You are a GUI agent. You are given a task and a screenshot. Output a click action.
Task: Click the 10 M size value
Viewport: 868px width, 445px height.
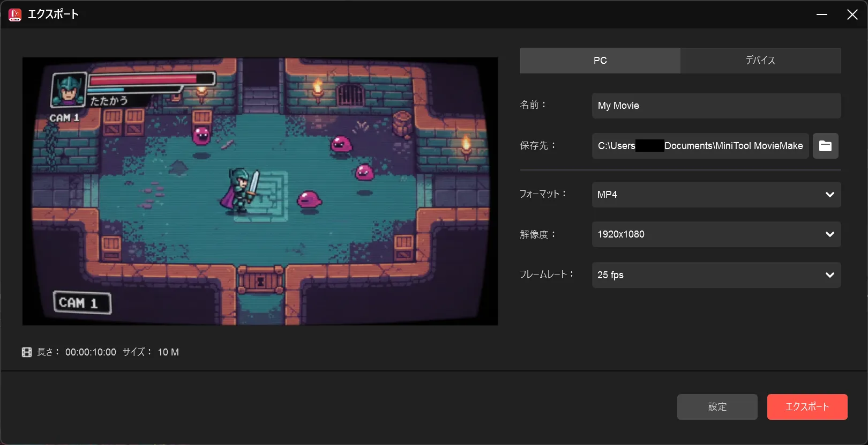click(168, 352)
